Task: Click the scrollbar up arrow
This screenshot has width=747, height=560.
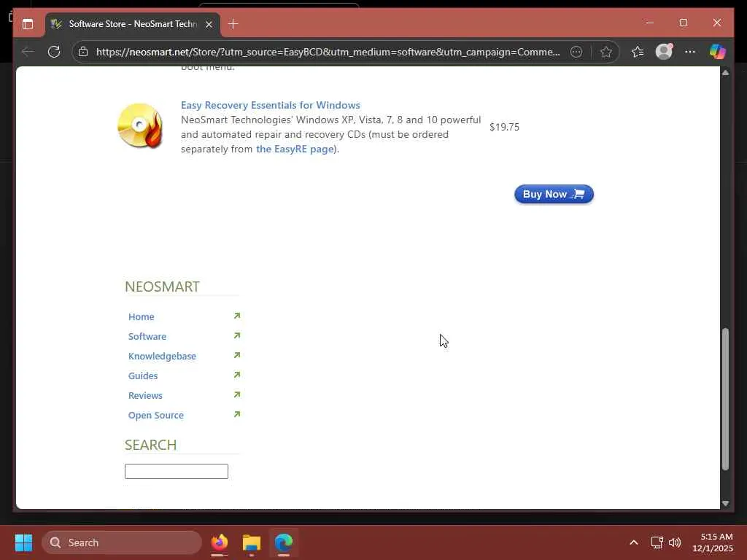Action: (725, 73)
